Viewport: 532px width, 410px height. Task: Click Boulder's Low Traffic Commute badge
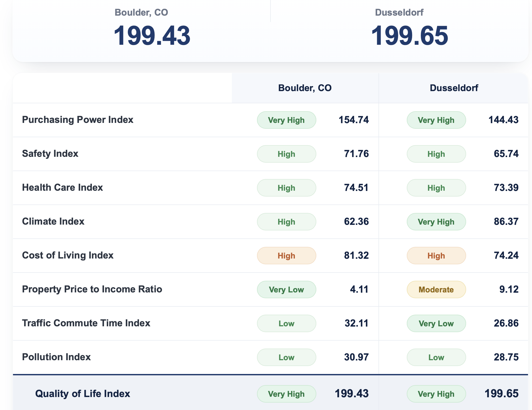click(286, 323)
